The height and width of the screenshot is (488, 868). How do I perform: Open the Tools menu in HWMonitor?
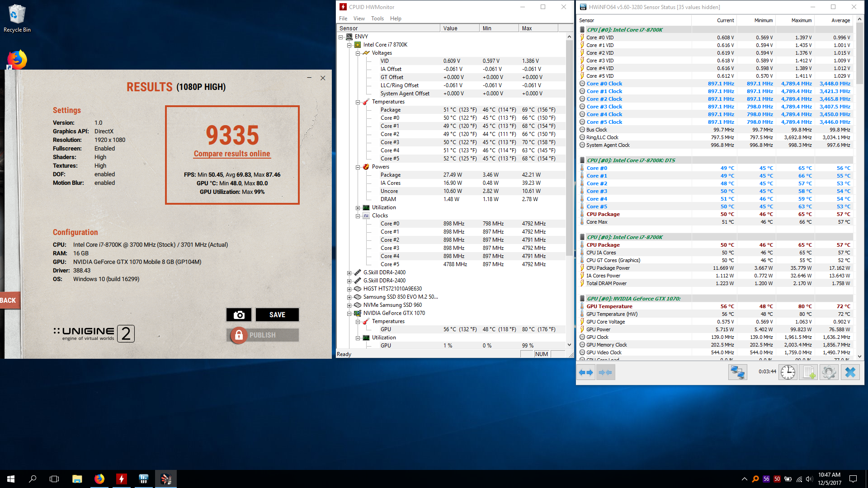377,19
